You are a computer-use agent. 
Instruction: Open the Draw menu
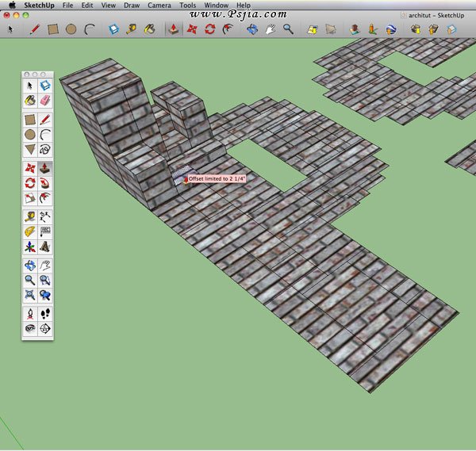(131, 5)
